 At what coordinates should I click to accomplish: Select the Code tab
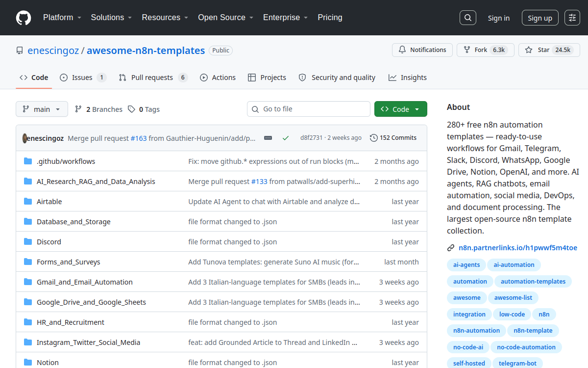(x=34, y=78)
